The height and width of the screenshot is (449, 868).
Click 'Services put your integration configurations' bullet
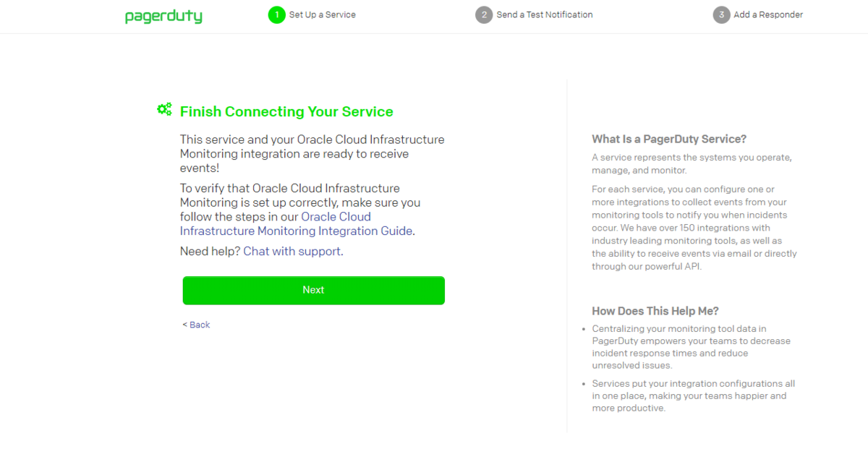(693, 395)
